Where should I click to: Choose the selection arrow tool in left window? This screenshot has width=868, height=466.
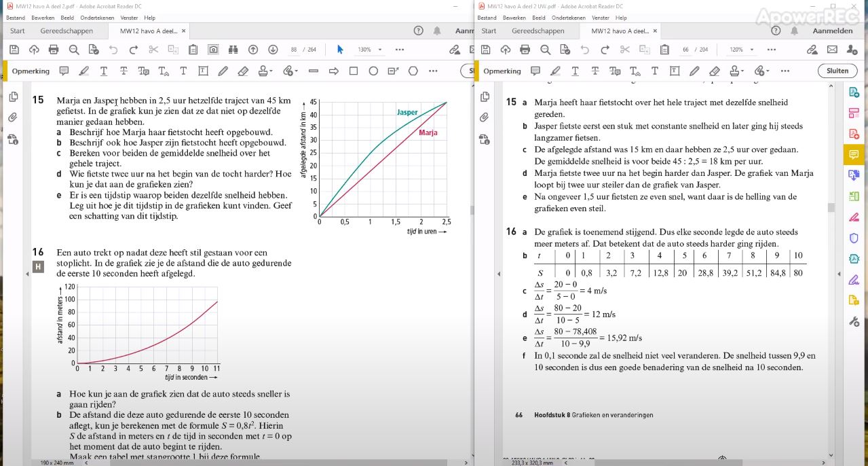tap(340, 50)
